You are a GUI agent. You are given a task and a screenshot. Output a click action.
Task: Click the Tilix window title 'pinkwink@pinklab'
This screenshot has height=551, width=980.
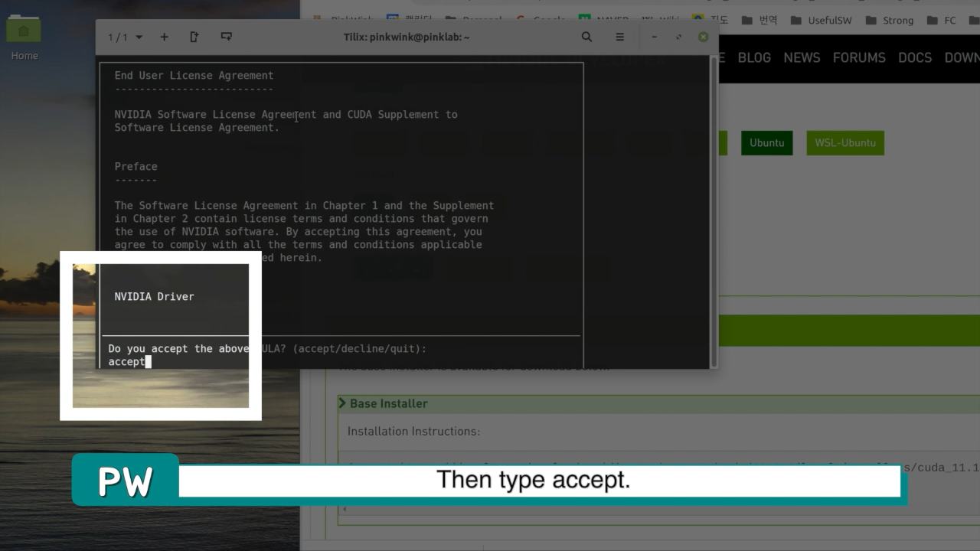[407, 37]
